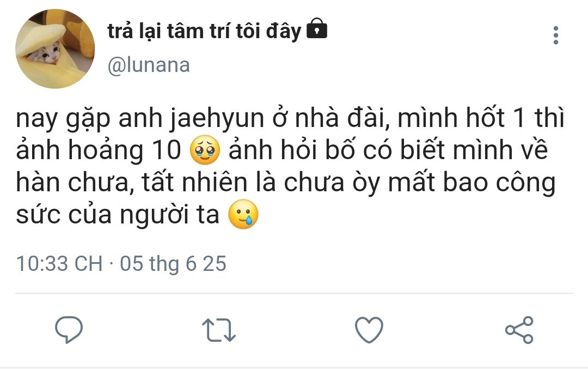Click the teary smiling emoji ending the tweet
The height and width of the screenshot is (369, 588).
tap(243, 215)
